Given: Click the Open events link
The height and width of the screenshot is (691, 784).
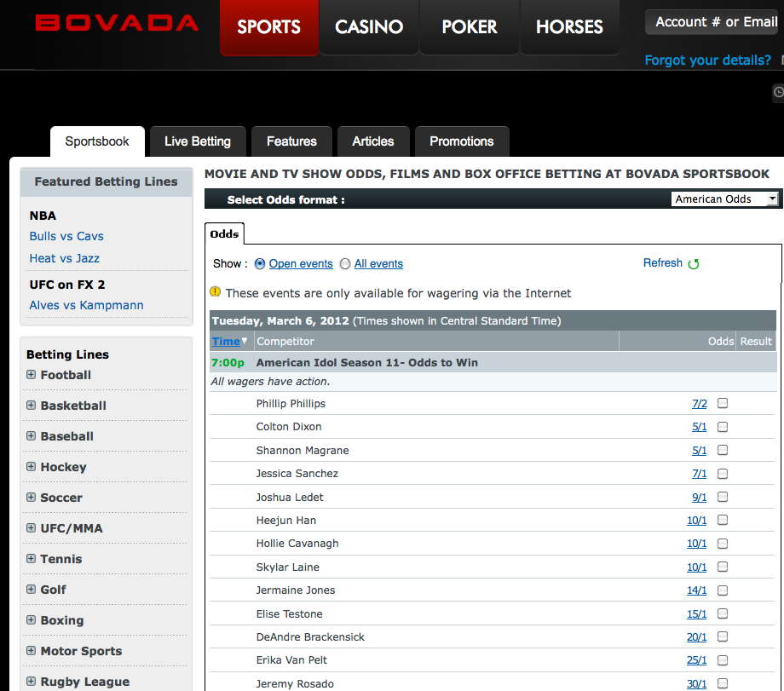Looking at the screenshot, I should click(301, 263).
